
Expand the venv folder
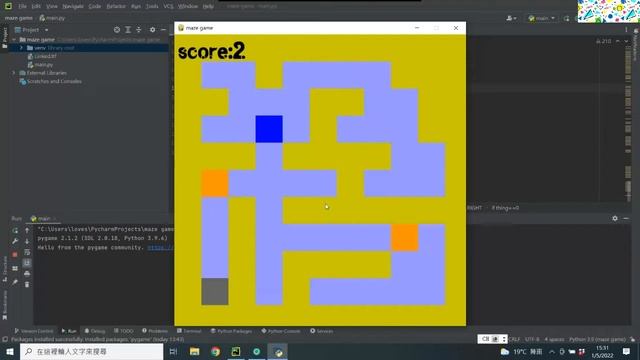coord(21,48)
